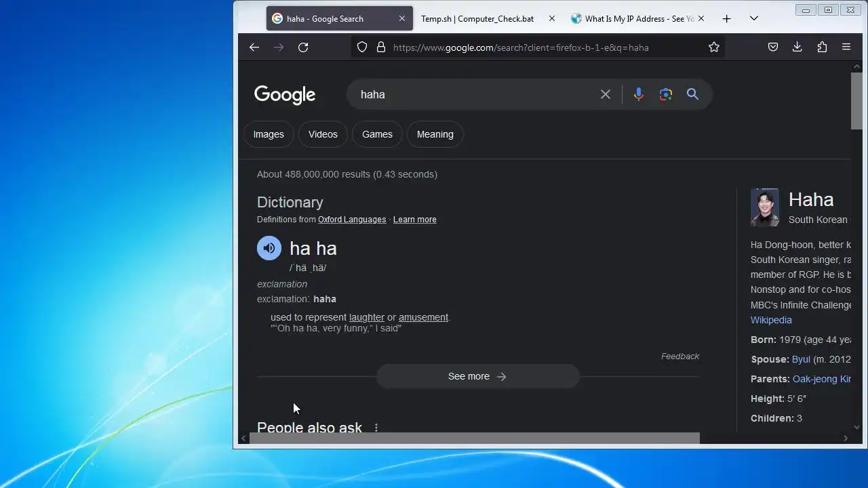Start voice search with the microphone icon
The height and width of the screenshot is (488, 868).
coord(638,94)
